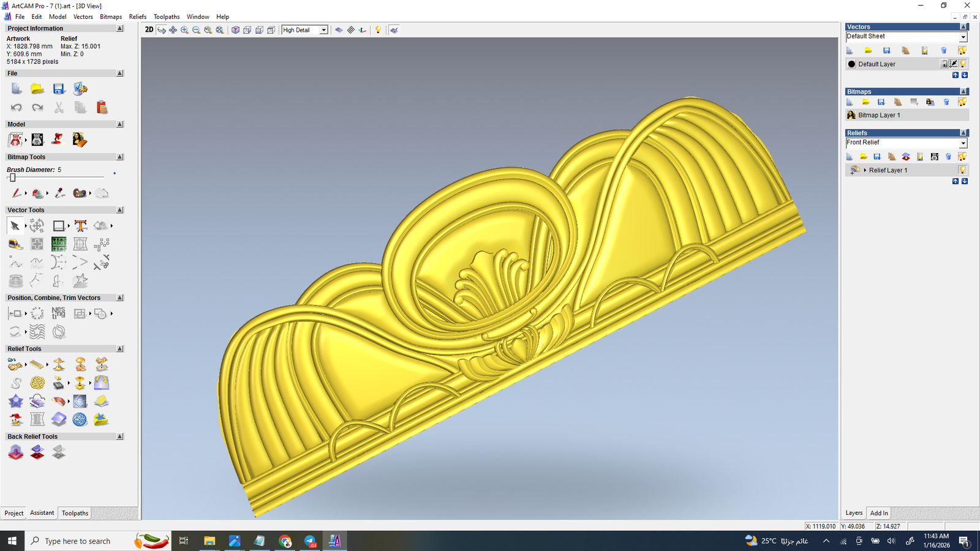980x551 pixels.
Task: Click the Save disk icon in File section
Action: click(x=59, y=89)
